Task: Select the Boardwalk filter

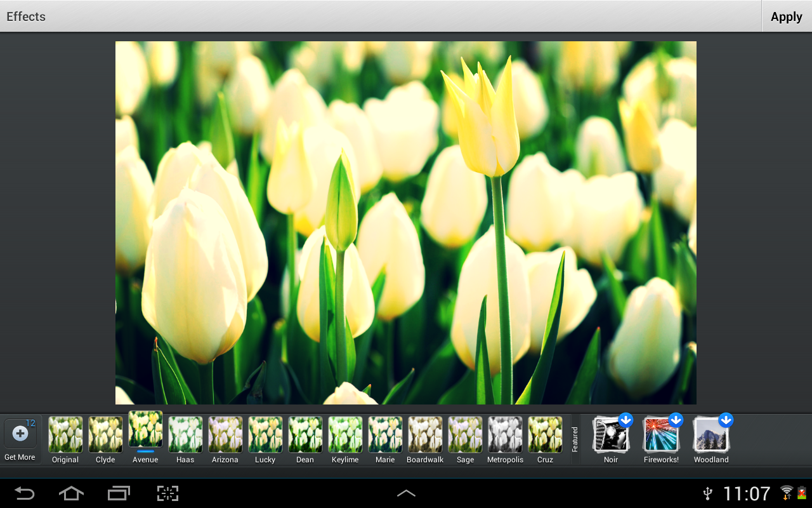Action: coord(425,439)
